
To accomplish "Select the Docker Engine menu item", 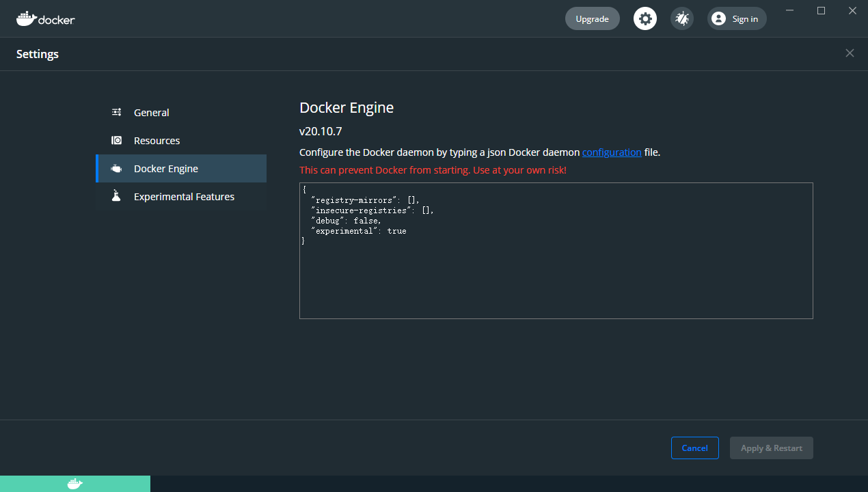I will point(181,168).
